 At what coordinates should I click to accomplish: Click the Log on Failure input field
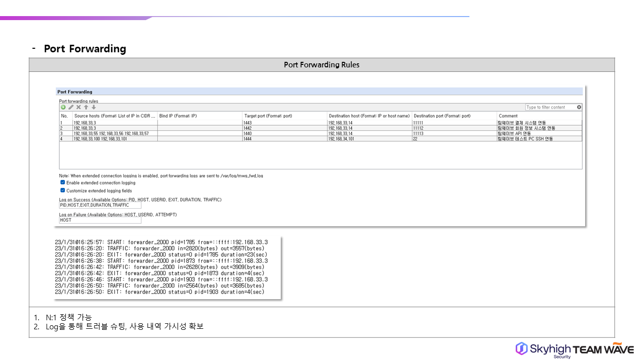100,220
